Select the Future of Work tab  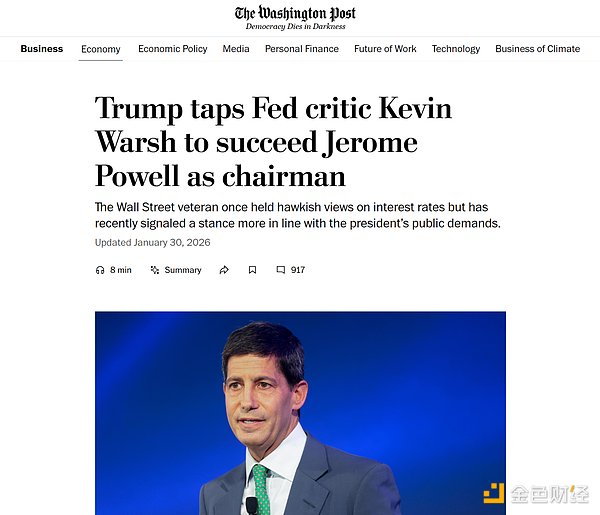point(385,49)
